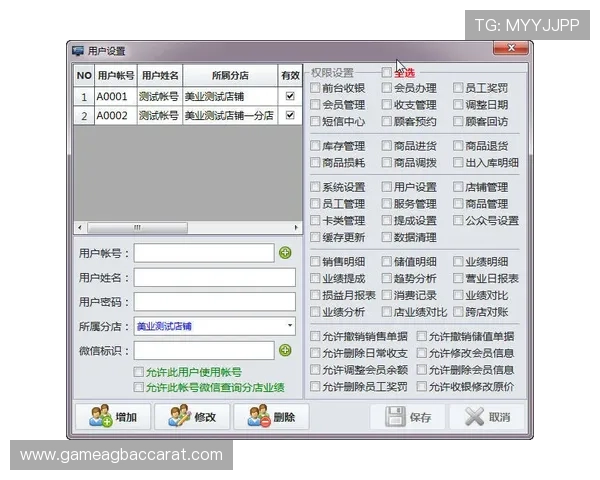Check 允许此用户使用帐号 option
This screenshot has height=480, width=600.
(x=139, y=372)
